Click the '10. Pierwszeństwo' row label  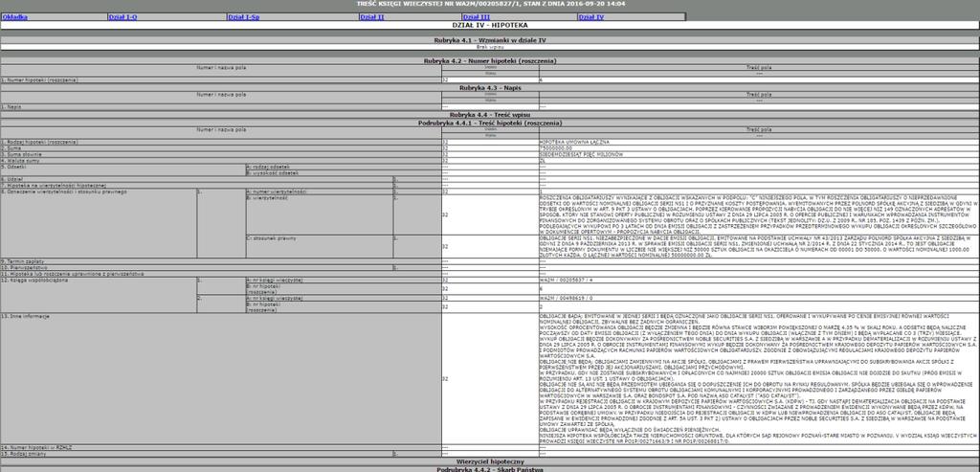(23, 267)
